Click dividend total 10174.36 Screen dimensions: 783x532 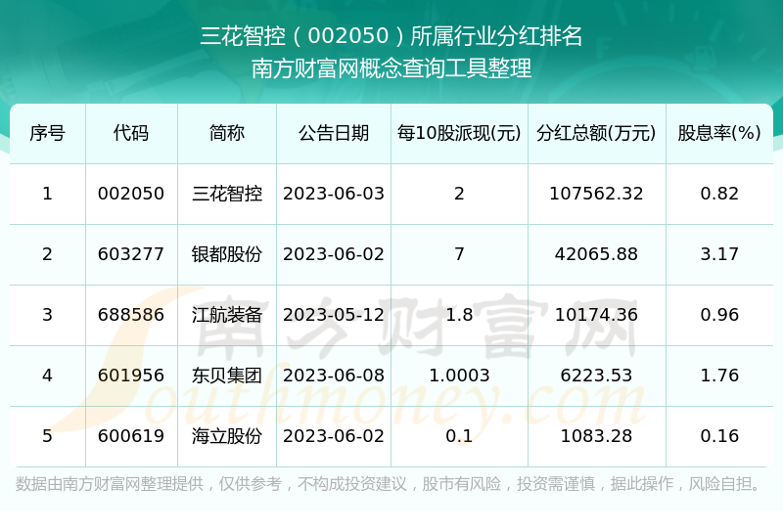596,315
